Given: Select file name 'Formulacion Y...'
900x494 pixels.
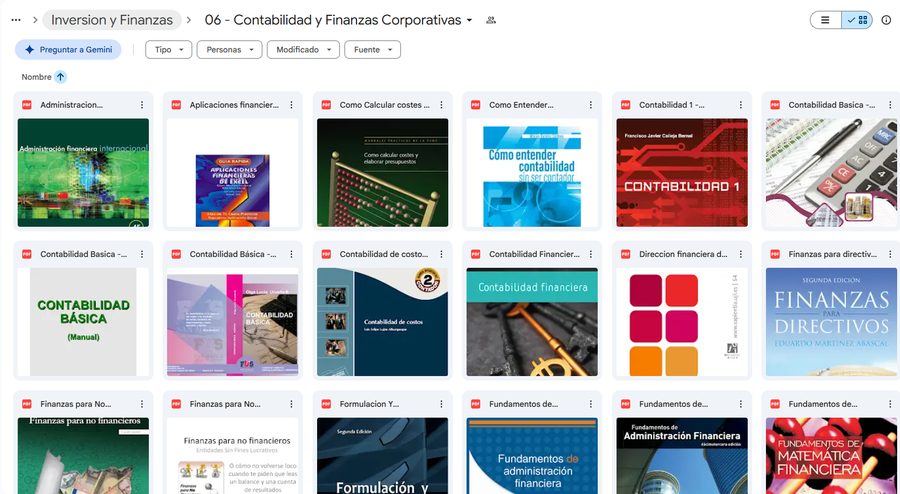Looking at the screenshot, I should [x=369, y=404].
